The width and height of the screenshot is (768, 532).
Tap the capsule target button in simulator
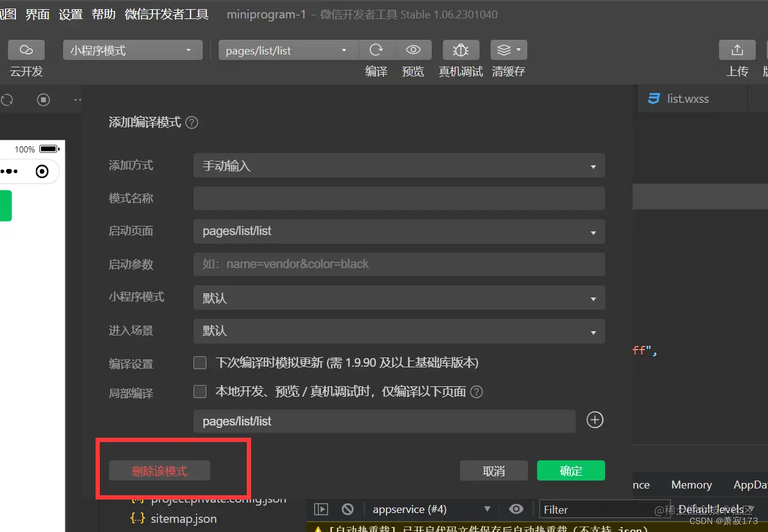click(x=42, y=171)
